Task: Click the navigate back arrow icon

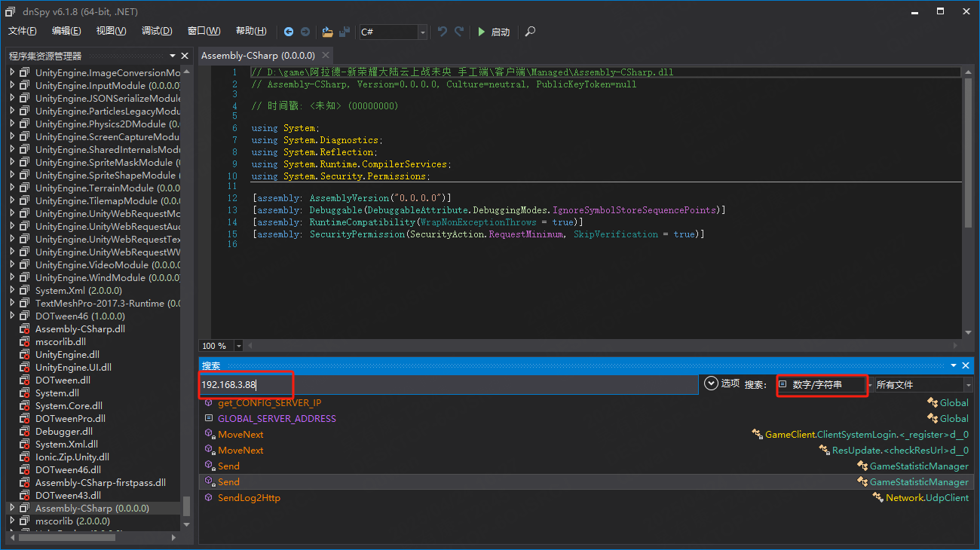Action: (289, 32)
